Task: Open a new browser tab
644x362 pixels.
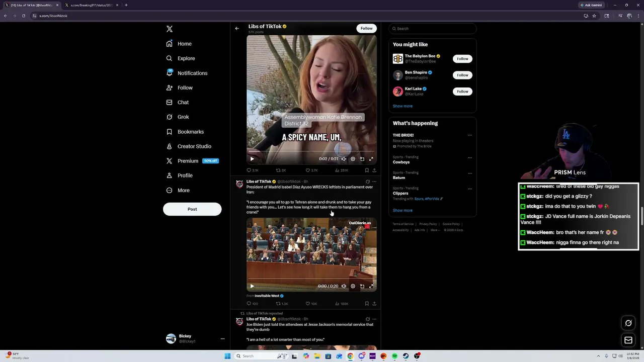Action: [126, 5]
